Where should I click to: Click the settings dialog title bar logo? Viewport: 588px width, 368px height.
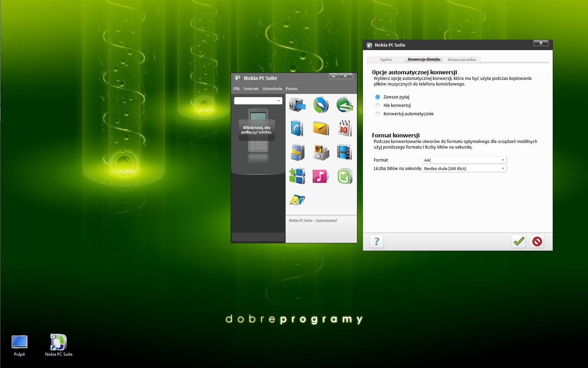click(x=369, y=45)
